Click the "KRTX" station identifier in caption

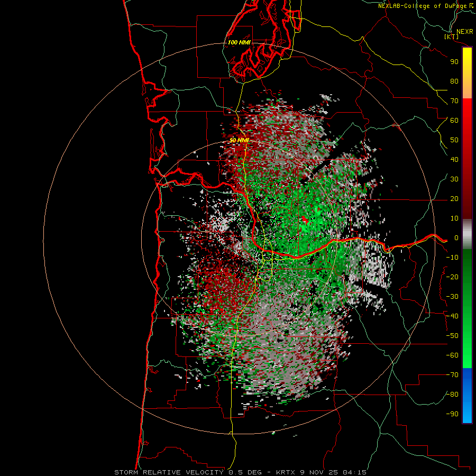tap(286, 472)
